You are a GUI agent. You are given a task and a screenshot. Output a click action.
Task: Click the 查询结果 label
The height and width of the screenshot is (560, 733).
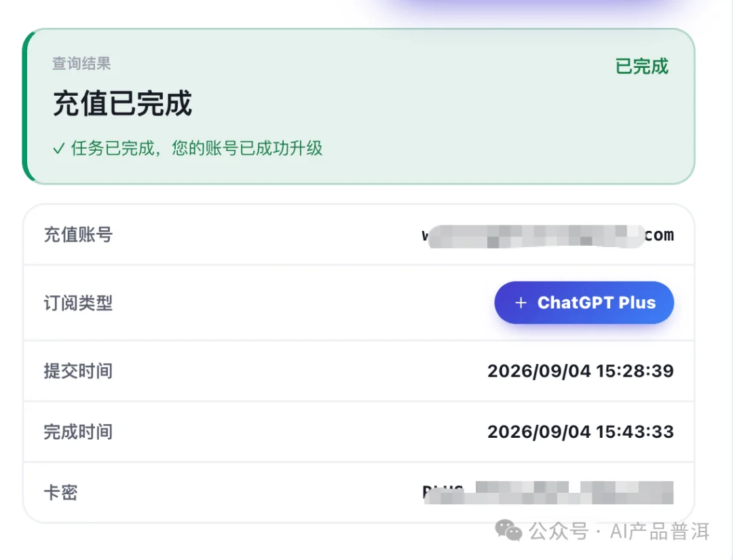click(x=81, y=63)
